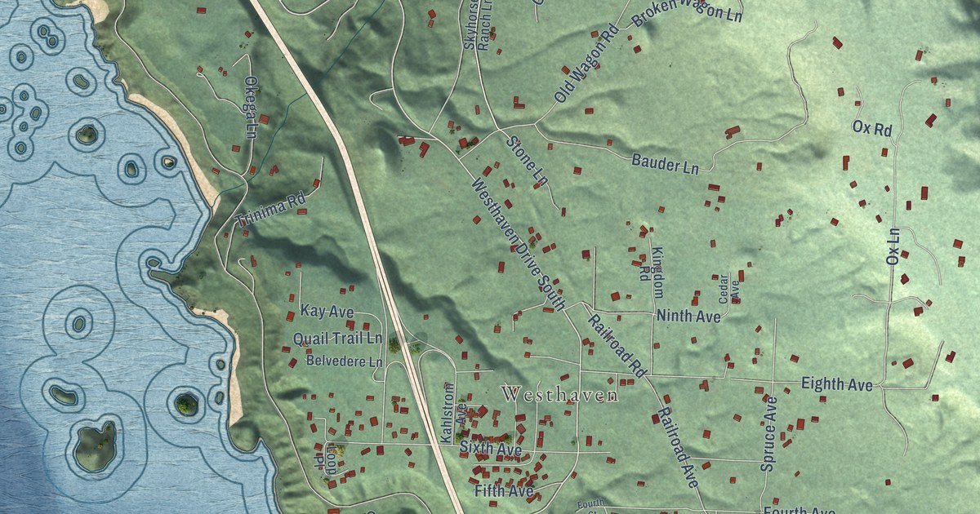
Task: Click the Kingdom Rd label
Action: (651, 273)
